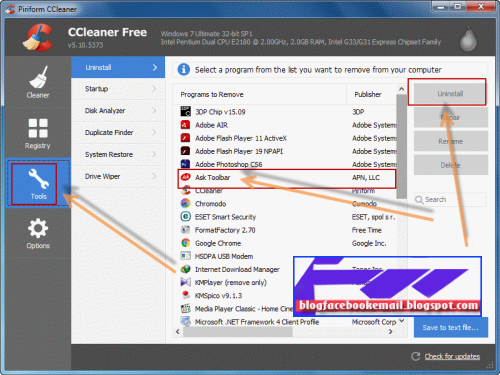Click the Delete button
The image size is (500, 375).
click(451, 165)
